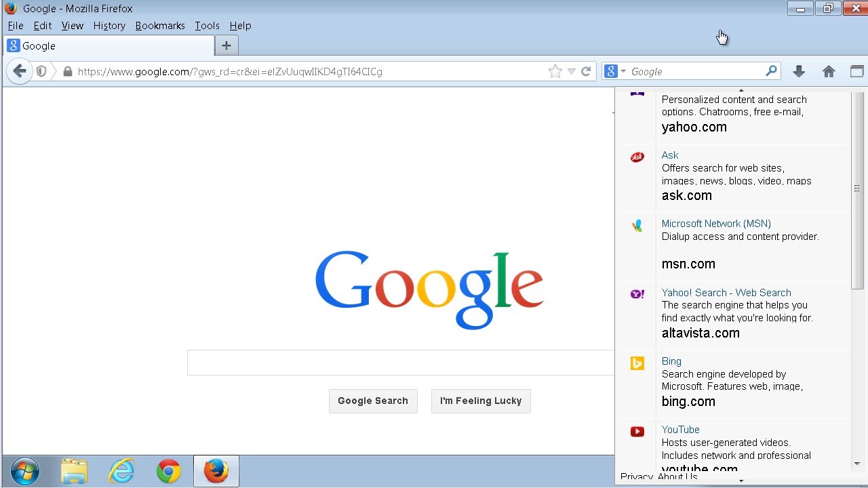The width and height of the screenshot is (868, 488).
Task: Click in the Google search box
Action: pos(401,363)
